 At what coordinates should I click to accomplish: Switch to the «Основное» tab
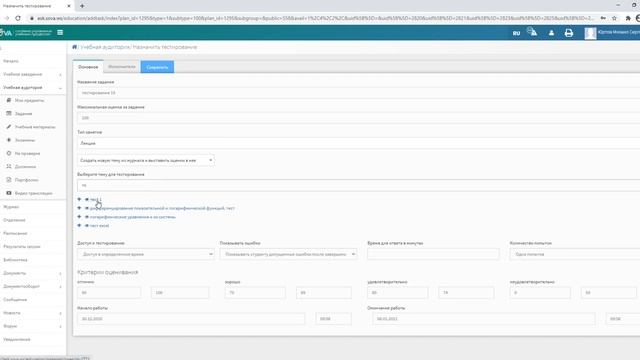(x=88, y=67)
